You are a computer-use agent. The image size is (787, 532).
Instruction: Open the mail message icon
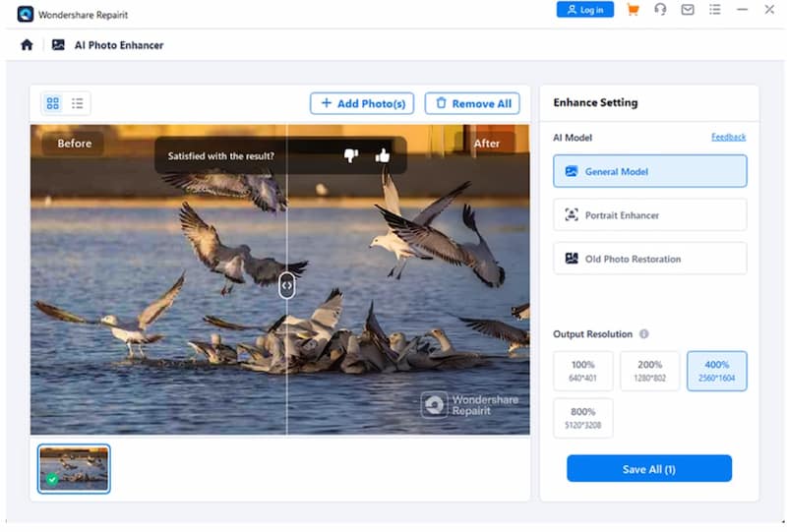pyautogui.click(x=688, y=10)
